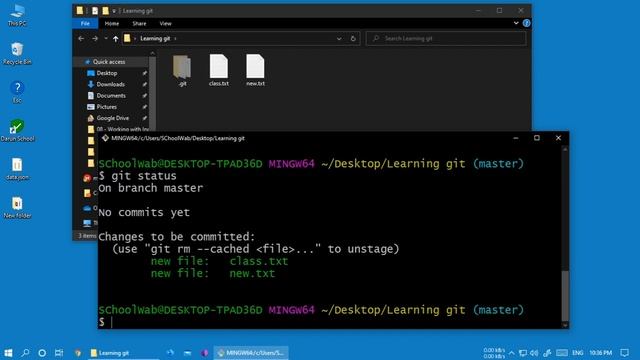
Task: Open the View ribbon tab
Action: 165,23
